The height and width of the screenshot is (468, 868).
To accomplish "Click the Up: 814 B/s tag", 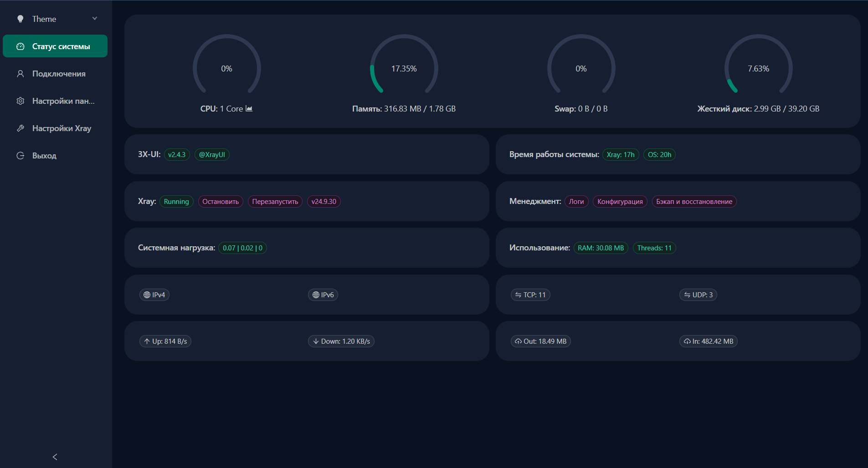I will point(165,341).
